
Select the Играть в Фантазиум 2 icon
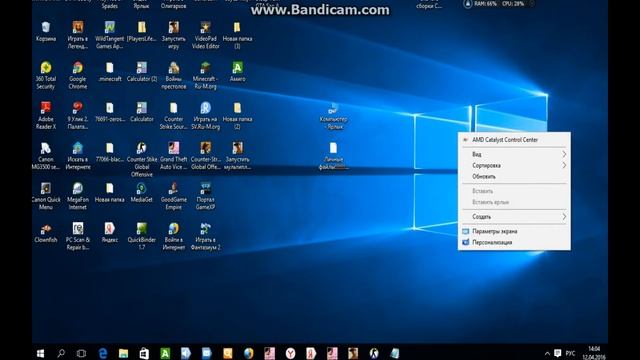tap(205, 236)
